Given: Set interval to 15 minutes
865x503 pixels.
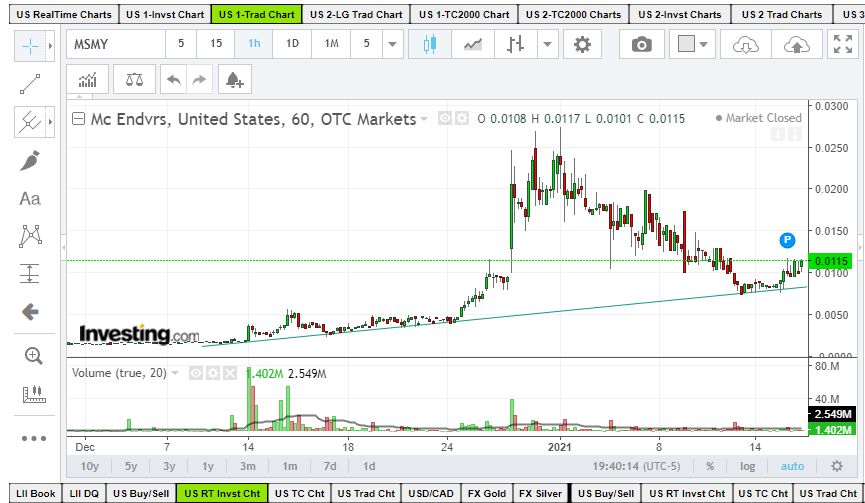Looking at the screenshot, I should pyautogui.click(x=216, y=44).
